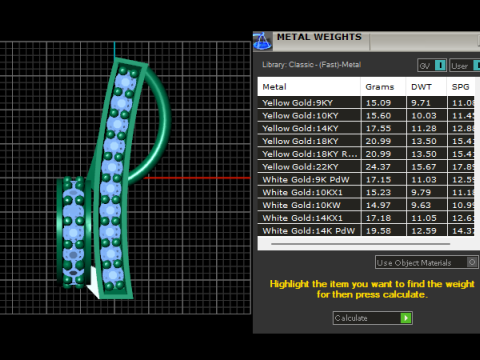Click the Calculate button
This screenshot has height=360, width=480.
[x=372, y=318]
